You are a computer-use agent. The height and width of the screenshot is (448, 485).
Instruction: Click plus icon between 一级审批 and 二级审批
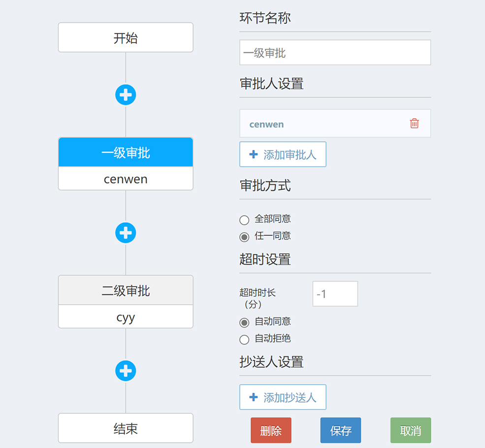[126, 233]
